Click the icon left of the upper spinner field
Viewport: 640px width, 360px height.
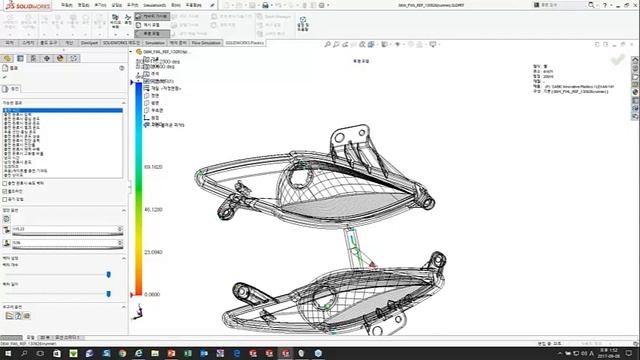(x=6, y=230)
